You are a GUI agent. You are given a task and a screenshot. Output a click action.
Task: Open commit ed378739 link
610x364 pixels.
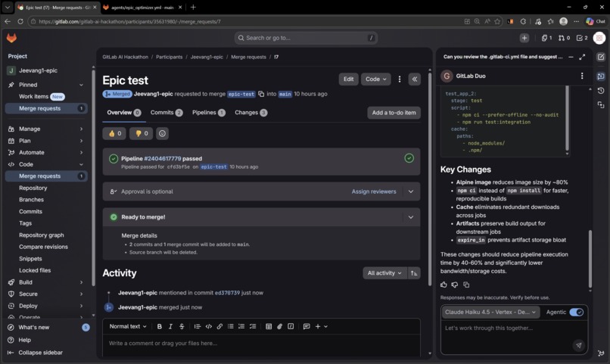[x=227, y=293]
